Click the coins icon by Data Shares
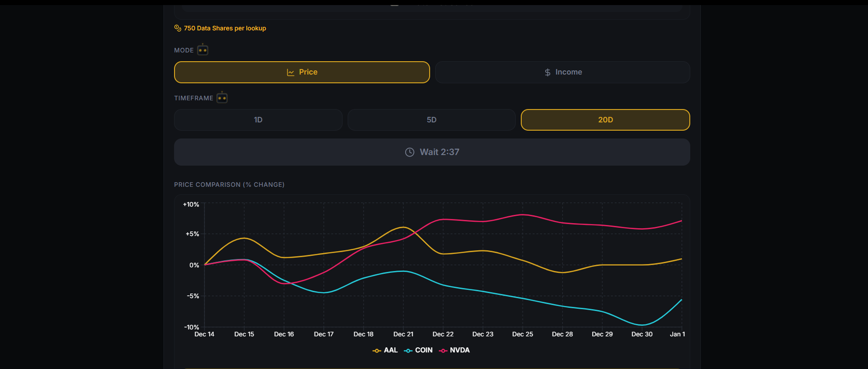Screen dimensions: 868x369 click(x=178, y=28)
